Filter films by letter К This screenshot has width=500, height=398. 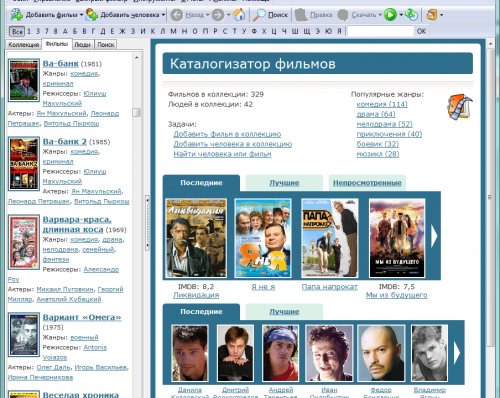153,31
